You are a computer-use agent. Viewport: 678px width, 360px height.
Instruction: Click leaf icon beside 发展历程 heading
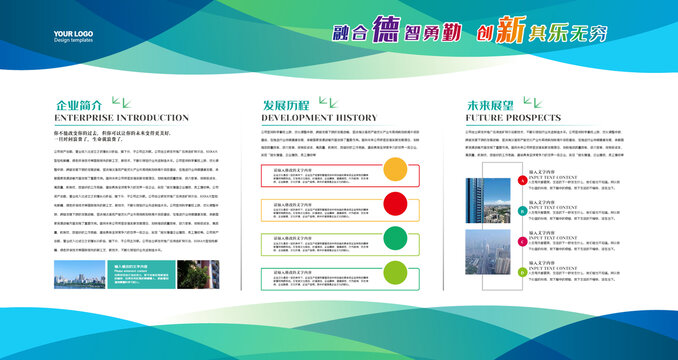[x=329, y=102]
